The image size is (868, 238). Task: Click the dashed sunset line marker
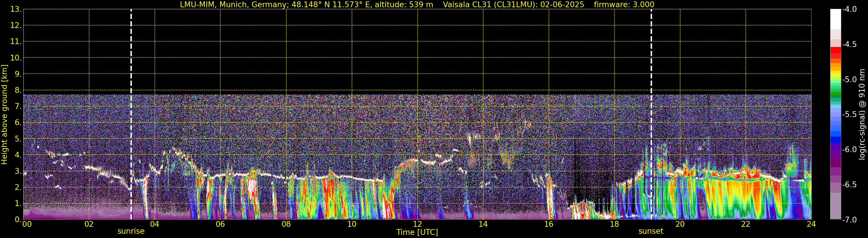(x=651, y=114)
